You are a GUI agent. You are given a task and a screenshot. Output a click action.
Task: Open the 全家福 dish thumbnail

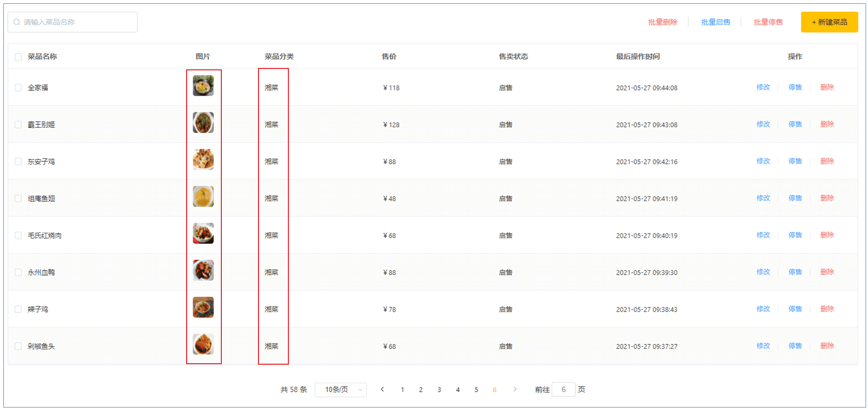pyautogui.click(x=203, y=86)
